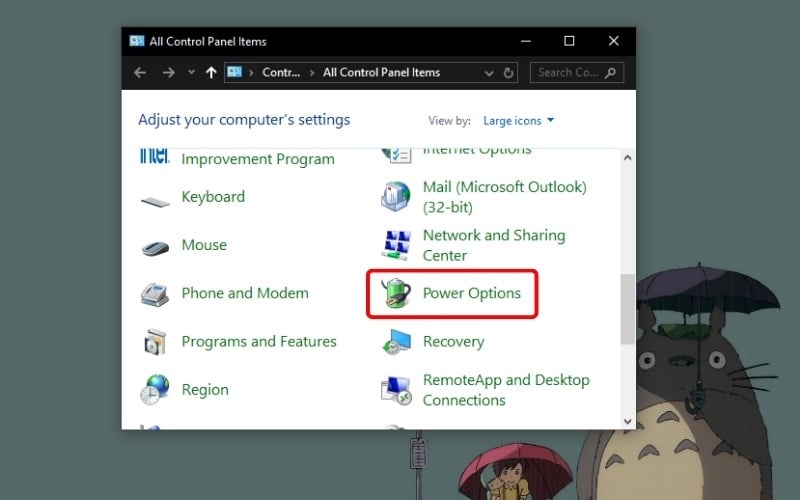Open the RemoteApp and Desktop Connections icon
800x500 pixels.
coord(396,390)
